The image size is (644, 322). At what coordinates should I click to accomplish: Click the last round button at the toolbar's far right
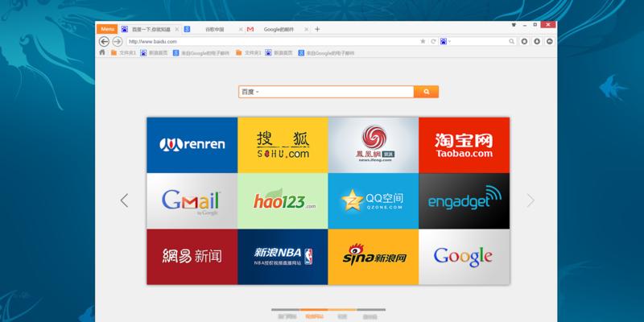(x=550, y=42)
